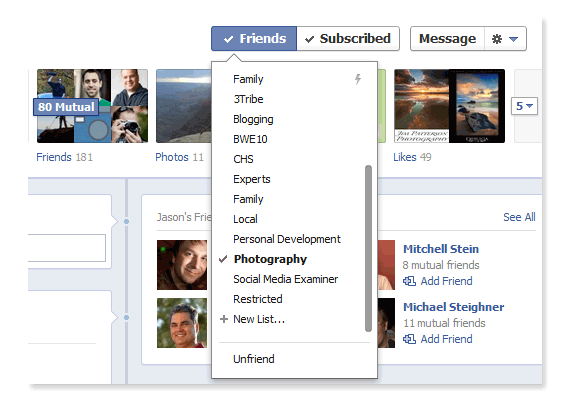The width and height of the screenshot is (570, 400).
Task: Click Michael Steighner's photo
Action: click(x=386, y=323)
